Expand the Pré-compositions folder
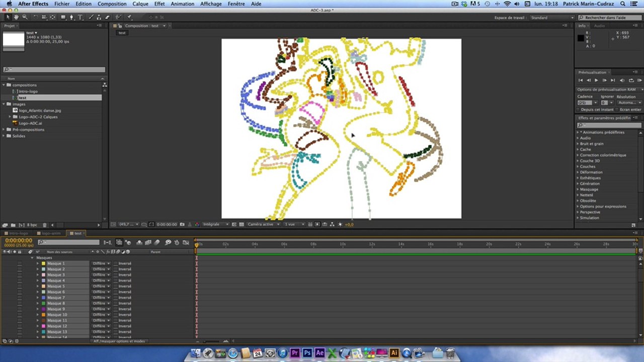The width and height of the screenshot is (644, 362). coord(4,130)
